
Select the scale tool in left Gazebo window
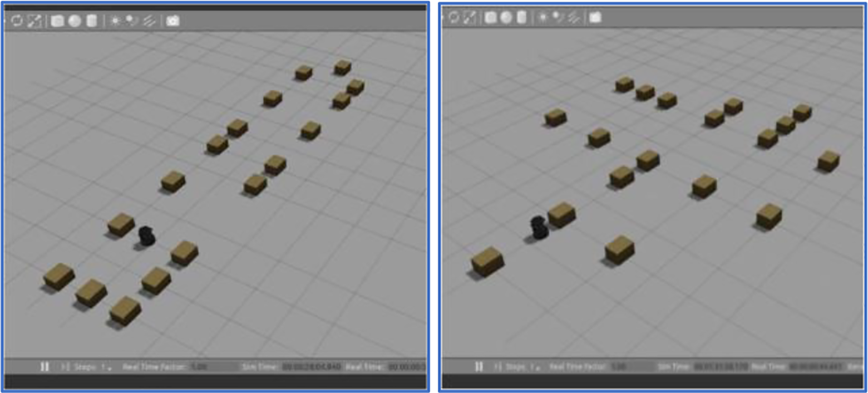(34, 21)
